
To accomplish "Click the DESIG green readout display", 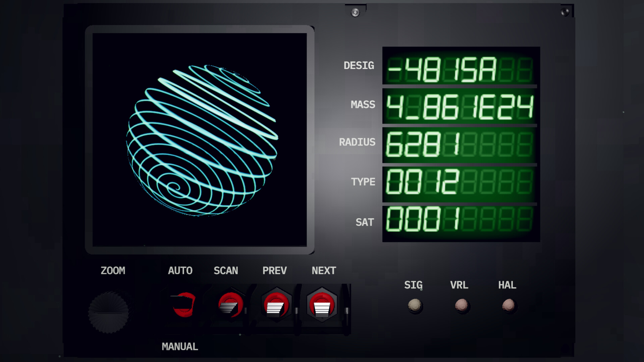I will coord(460,69).
